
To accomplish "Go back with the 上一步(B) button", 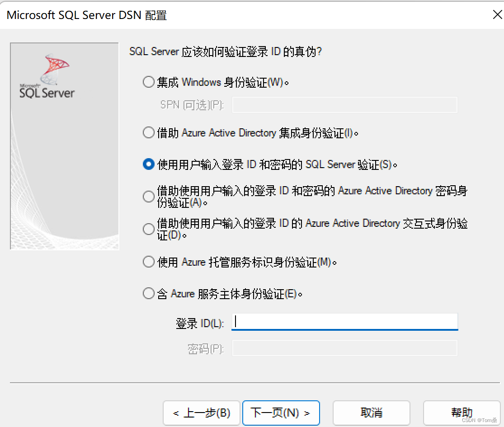I will coord(202,413).
